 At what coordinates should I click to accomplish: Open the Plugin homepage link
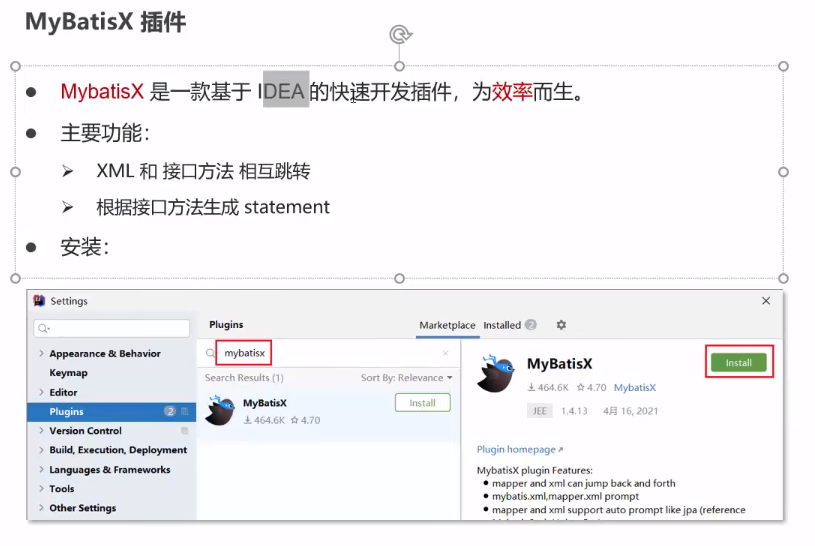519,449
